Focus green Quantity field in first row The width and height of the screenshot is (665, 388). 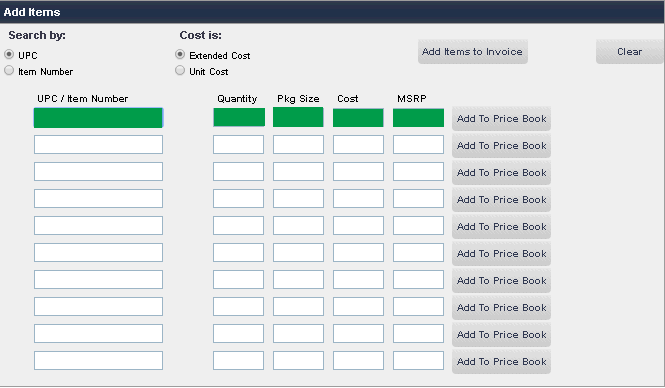point(239,117)
